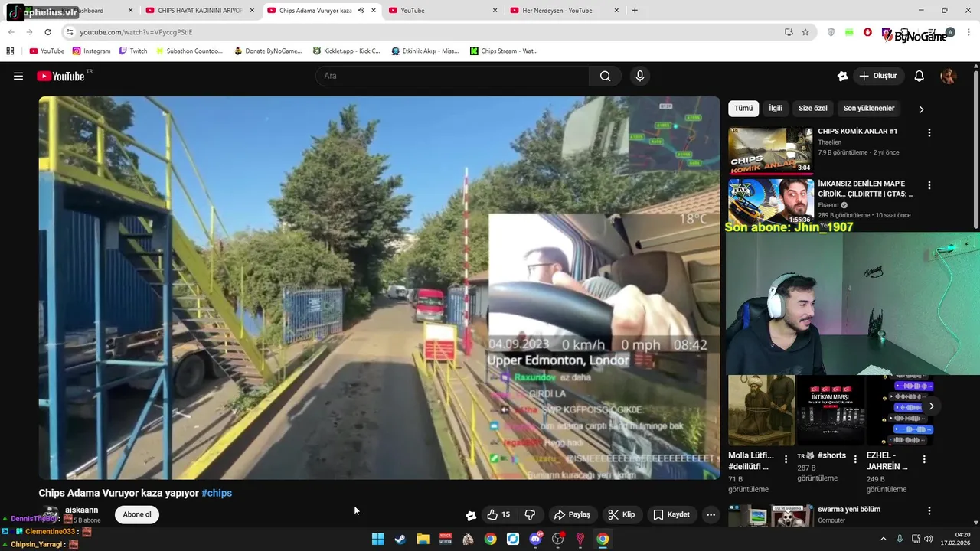This screenshot has height=551, width=980.
Task: Open options for EZHEL - JAHREİN short
Action: tap(924, 459)
